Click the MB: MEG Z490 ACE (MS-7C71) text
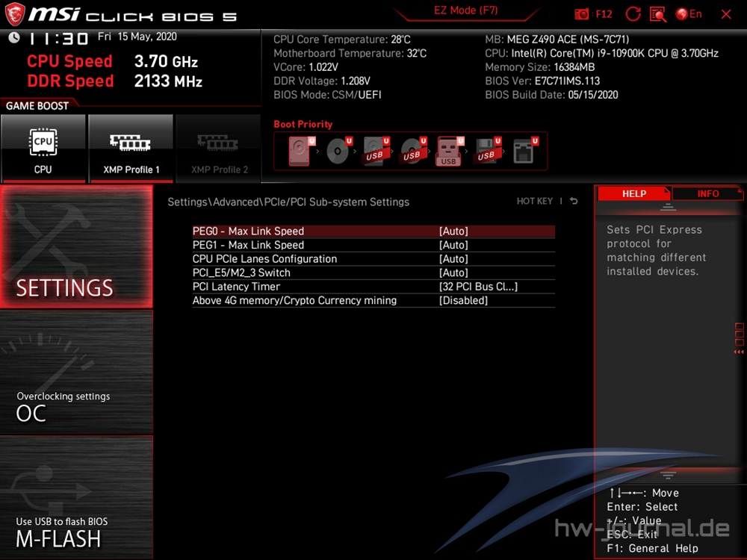The width and height of the screenshot is (747, 560). 557,40
